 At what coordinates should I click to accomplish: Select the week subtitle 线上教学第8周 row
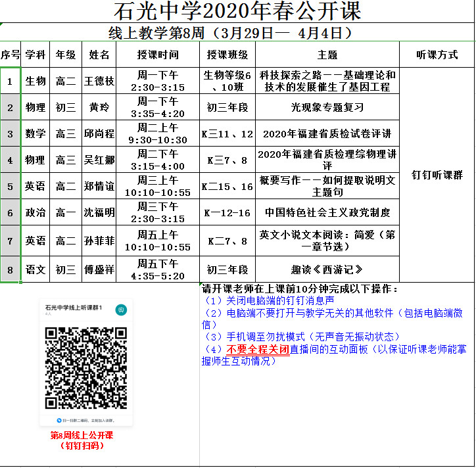(237, 32)
